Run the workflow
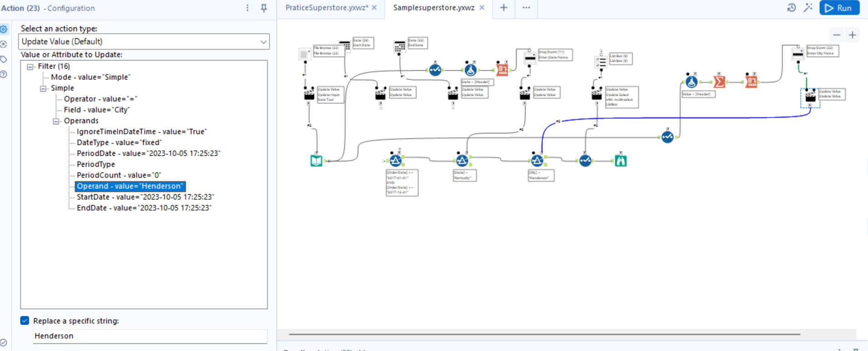This screenshot has height=351, width=868. 839,8
